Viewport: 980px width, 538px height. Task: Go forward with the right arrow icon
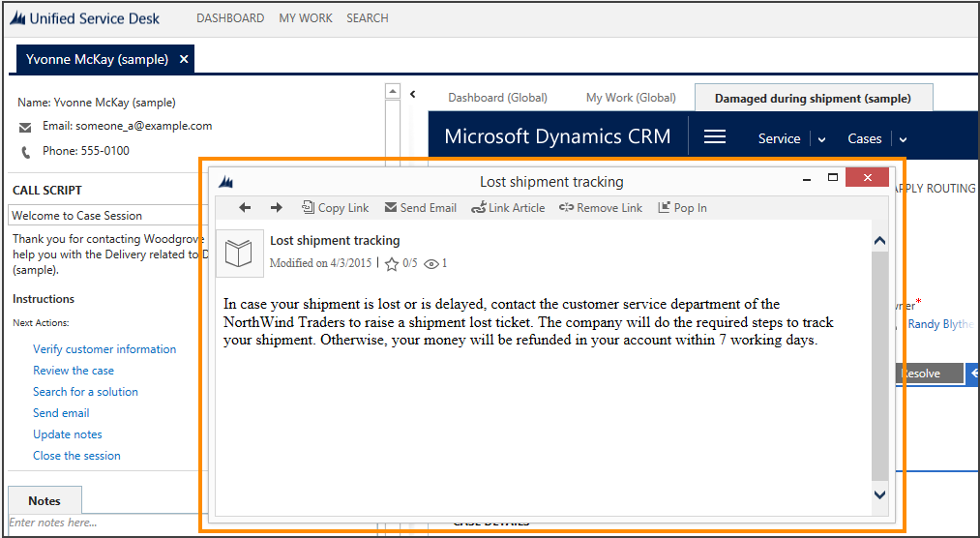(x=277, y=207)
